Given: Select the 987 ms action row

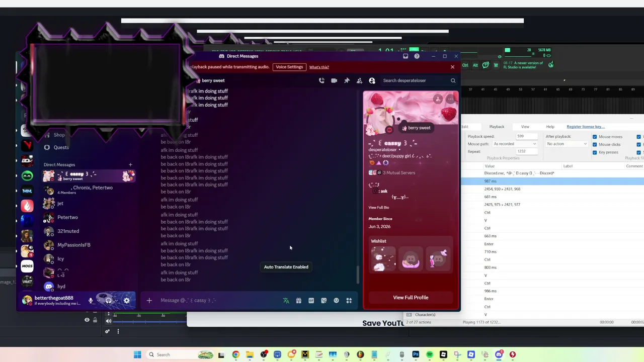Looking at the screenshot, I should 552,181.
